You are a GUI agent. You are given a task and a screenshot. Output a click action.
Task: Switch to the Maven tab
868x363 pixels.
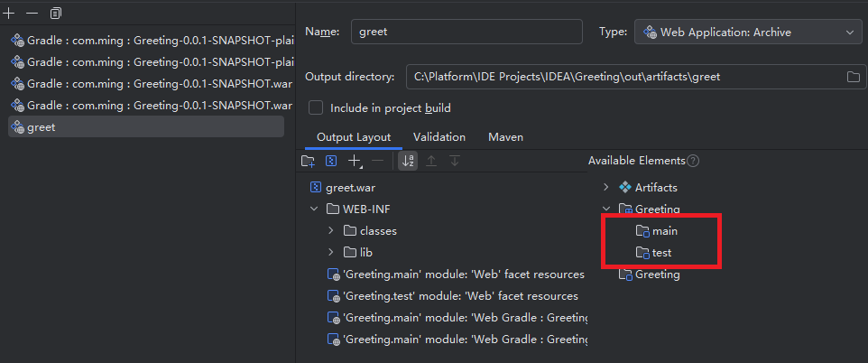click(505, 137)
